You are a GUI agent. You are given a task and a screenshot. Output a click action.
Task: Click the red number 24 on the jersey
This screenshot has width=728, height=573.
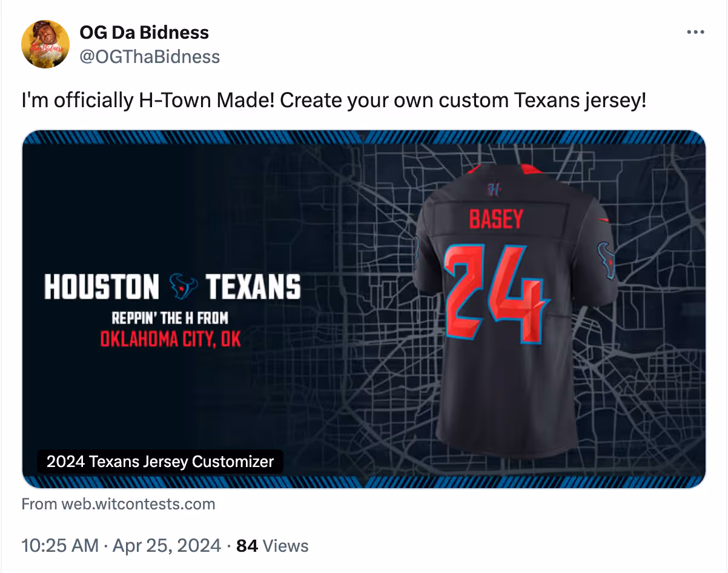coord(496,291)
